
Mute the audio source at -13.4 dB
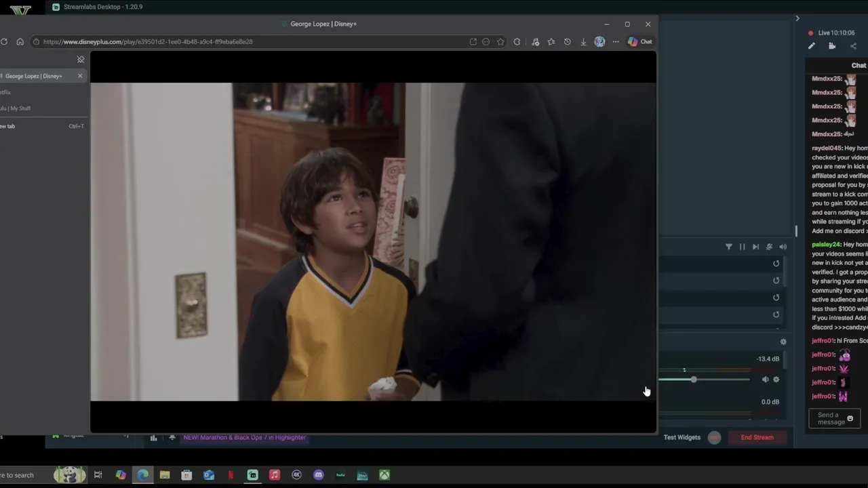pos(766,380)
